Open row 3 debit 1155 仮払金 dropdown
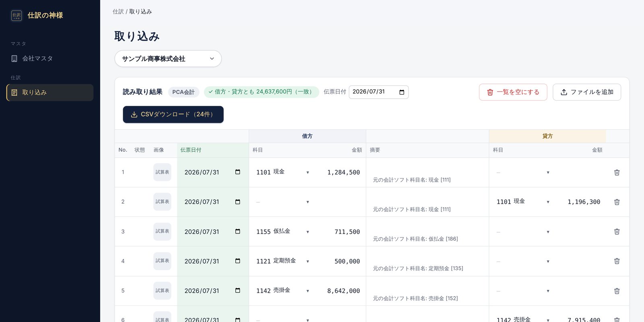 coord(283,231)
